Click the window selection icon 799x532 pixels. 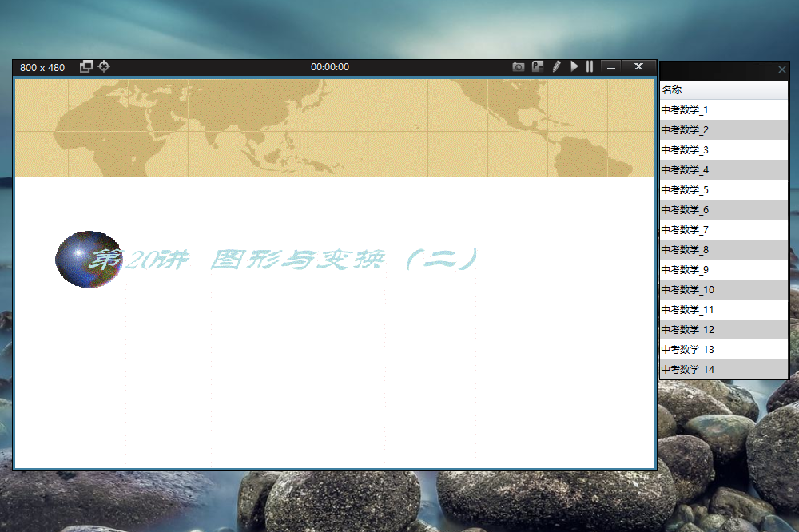tap(86, 66)
